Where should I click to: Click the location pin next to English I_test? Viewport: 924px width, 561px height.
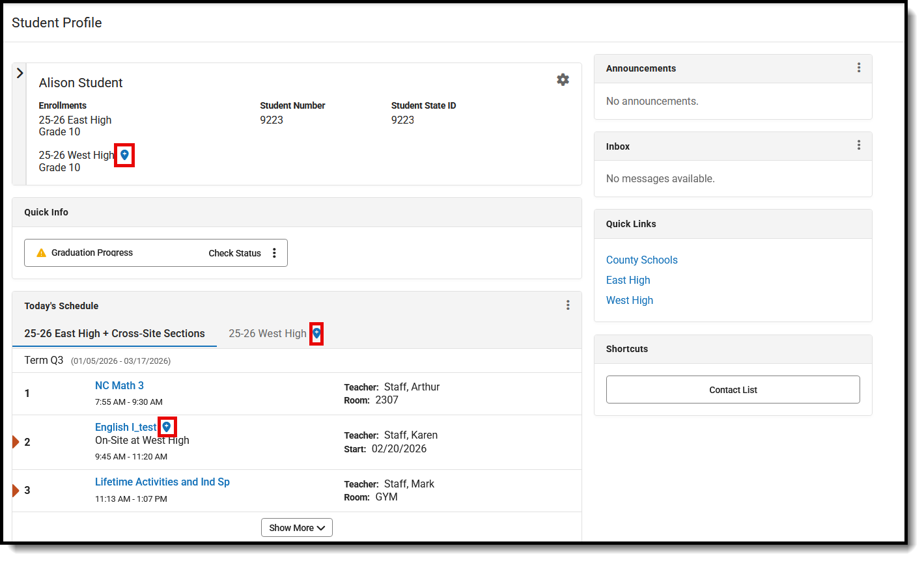point(167,427)
